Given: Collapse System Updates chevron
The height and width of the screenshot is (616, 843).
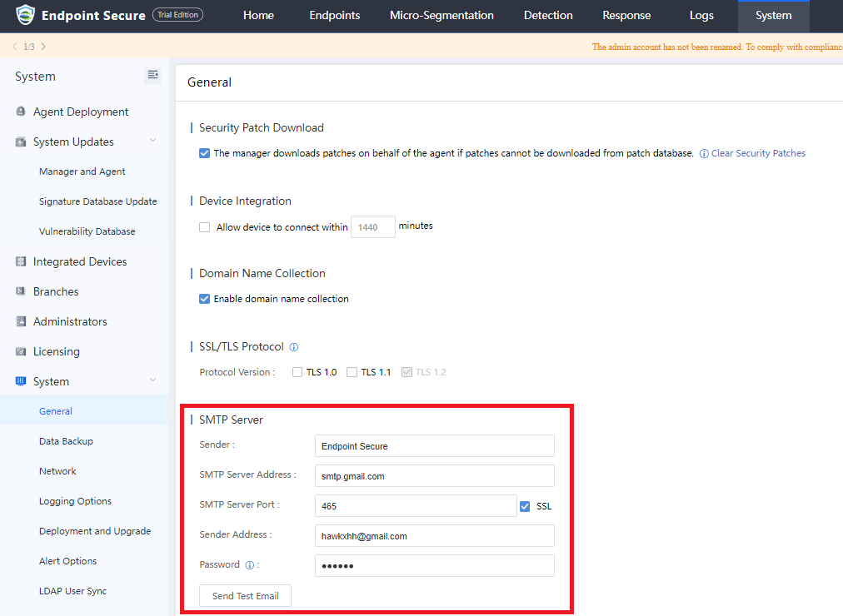Looking at the screenshot, I should (x=152, y=141).
